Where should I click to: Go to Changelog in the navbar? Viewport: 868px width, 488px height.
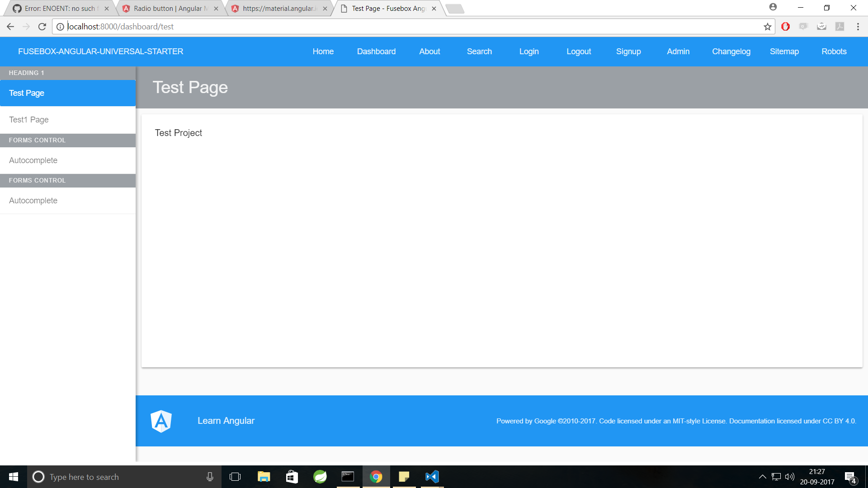(x=731, y=52)
